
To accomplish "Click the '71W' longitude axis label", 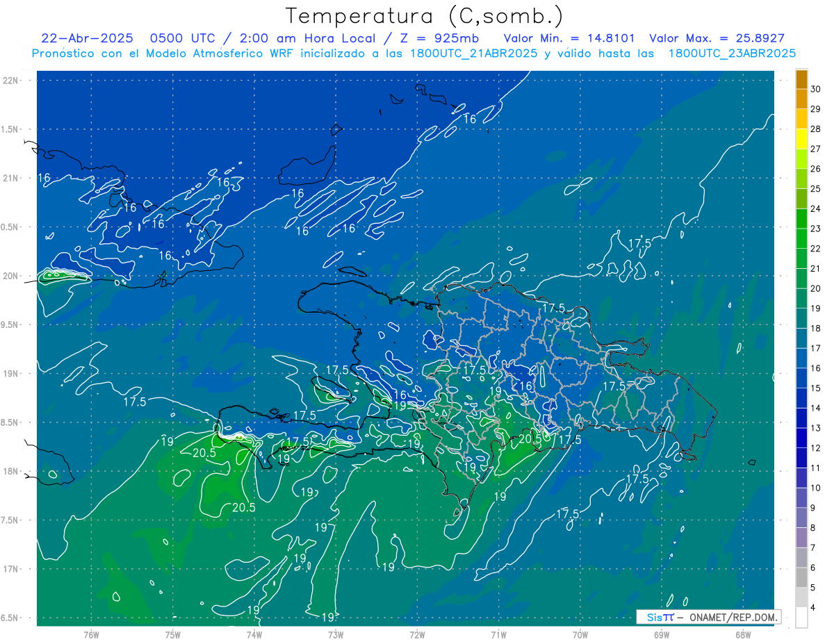I will (498, 634).
